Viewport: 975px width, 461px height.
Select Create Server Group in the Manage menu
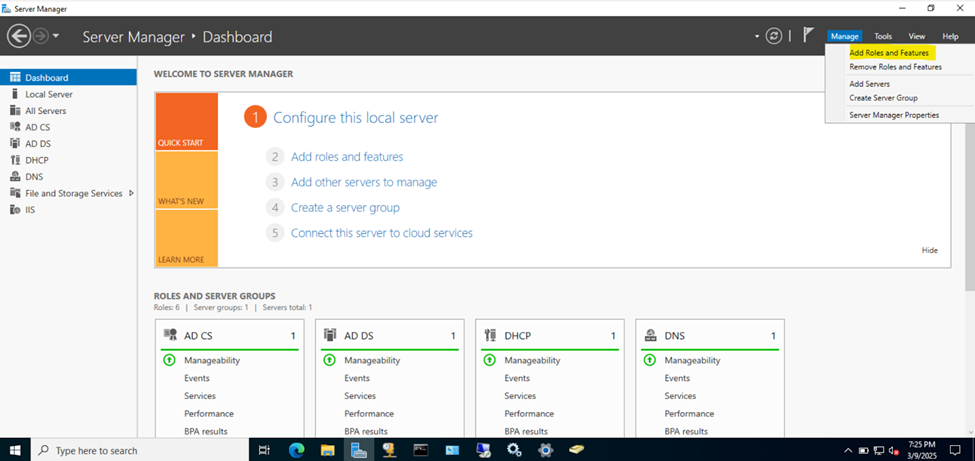883,98
